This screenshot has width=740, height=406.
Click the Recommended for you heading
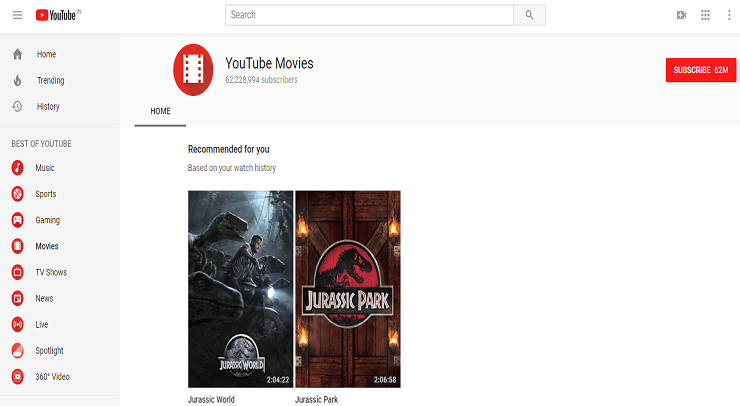pos(228,149)
